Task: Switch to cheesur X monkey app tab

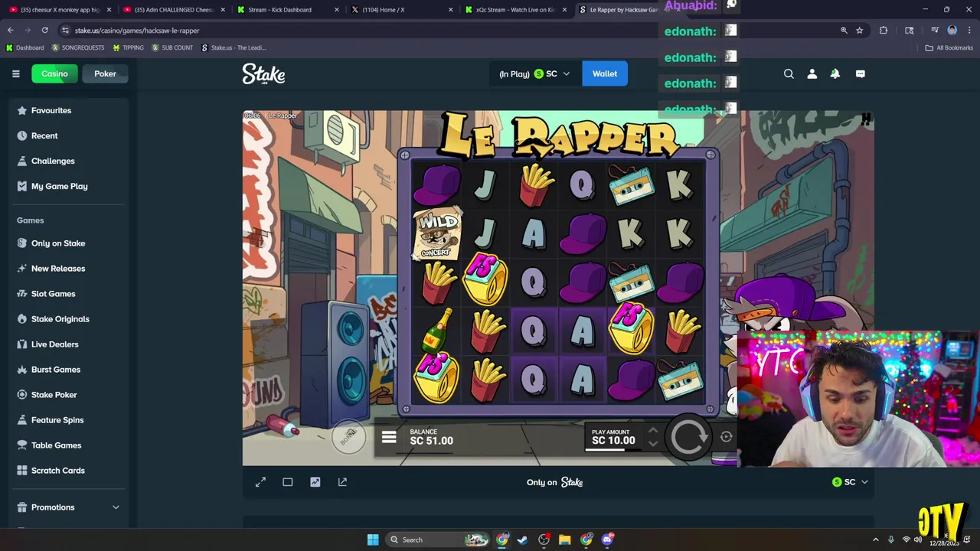Action: (59, 10)
